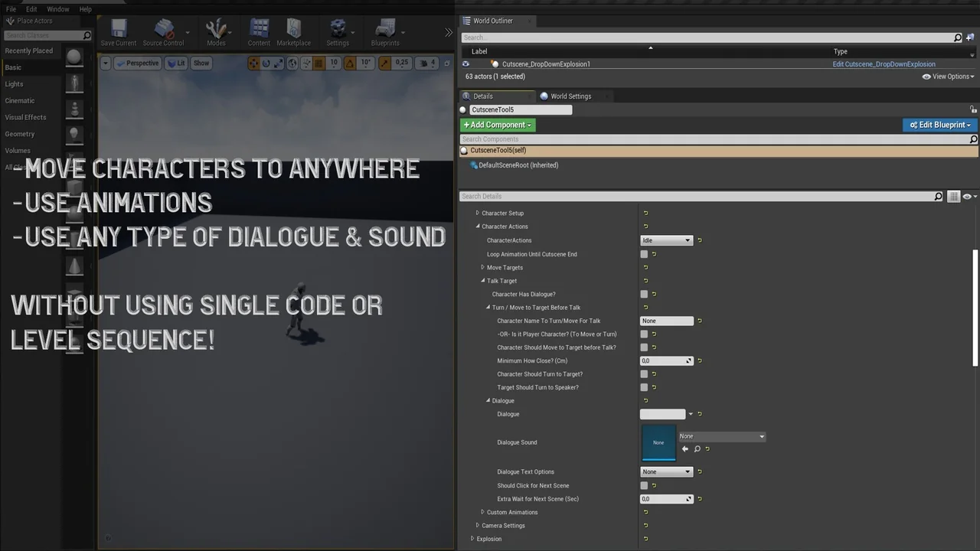Open the Window menu
The width and height of the screenshot is (980, 551).
pos(58,9)
